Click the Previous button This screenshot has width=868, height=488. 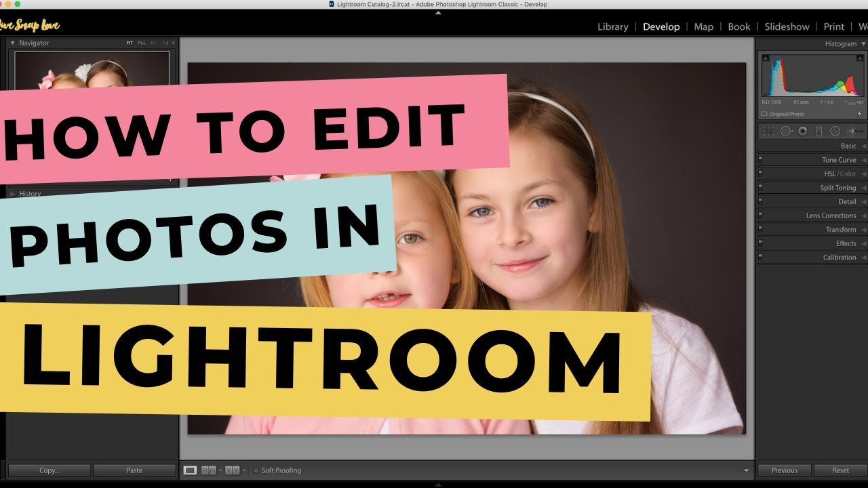tap(784, 470)
